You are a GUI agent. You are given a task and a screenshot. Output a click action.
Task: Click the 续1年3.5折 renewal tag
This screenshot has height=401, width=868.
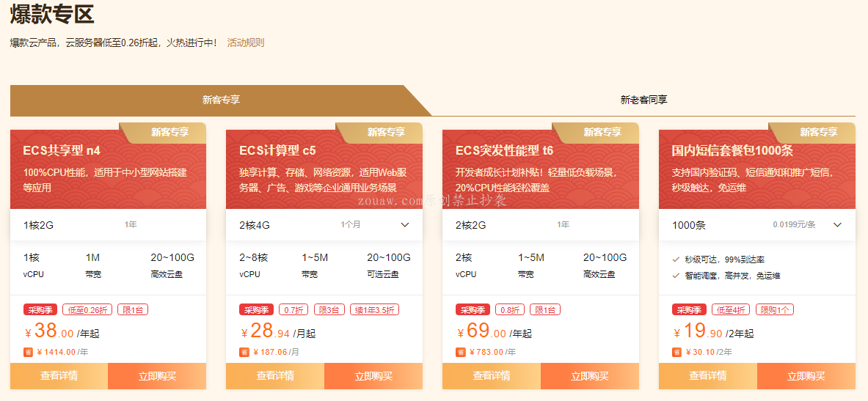coord(374,309)
